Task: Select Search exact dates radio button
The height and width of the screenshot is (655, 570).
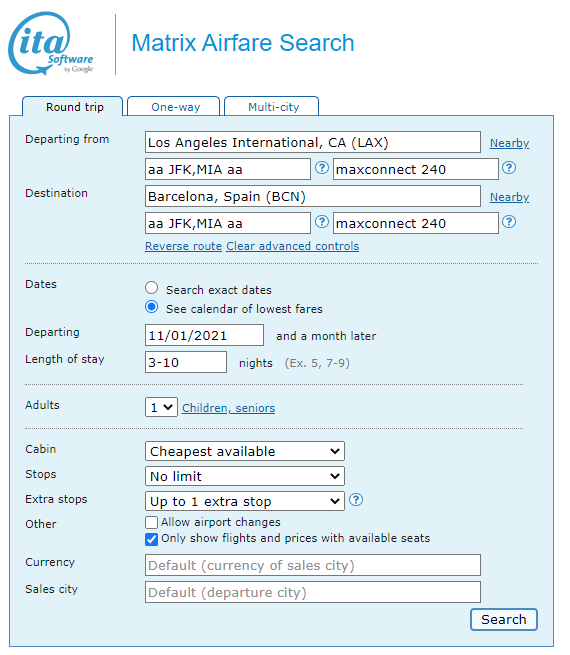Action: tap(152, 288)
